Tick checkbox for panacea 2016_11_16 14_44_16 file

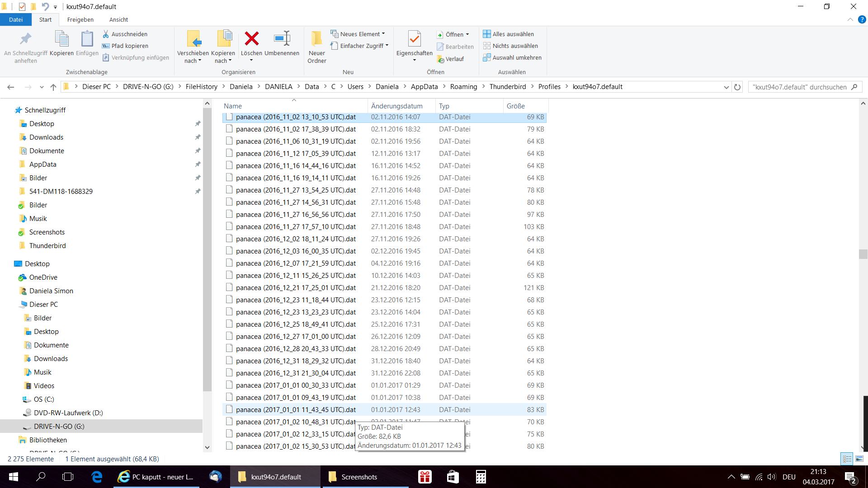[229, 165]
